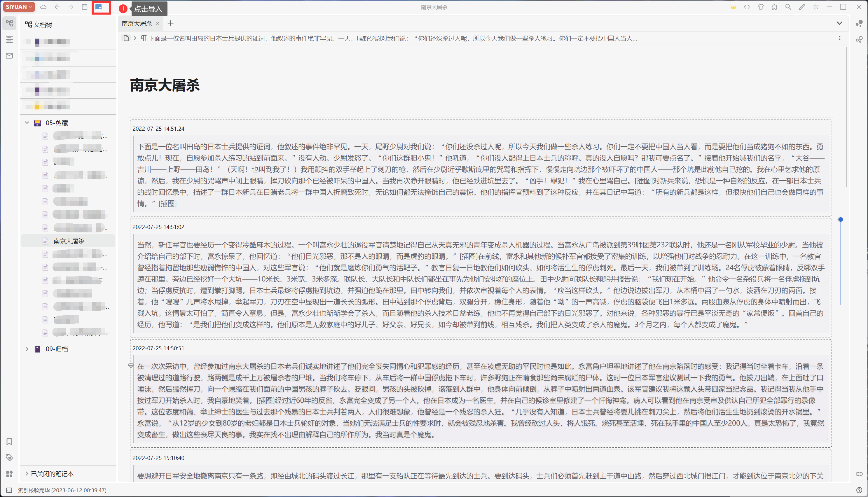Expand the 09-归档 notebook

click(x=27, y=349)
